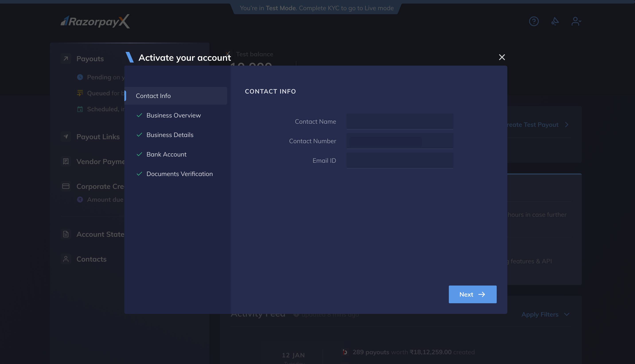Open the help question-mark icon

[x=534, y=21]
